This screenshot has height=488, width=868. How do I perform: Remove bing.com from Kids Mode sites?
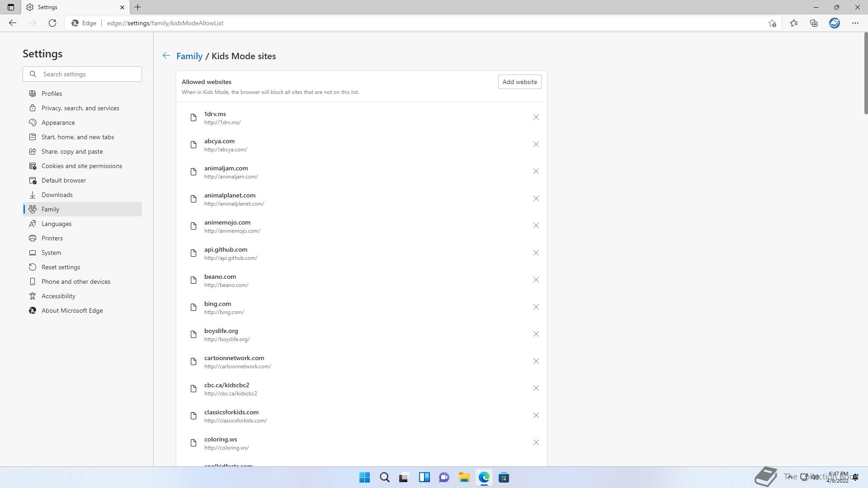[536, 307]
